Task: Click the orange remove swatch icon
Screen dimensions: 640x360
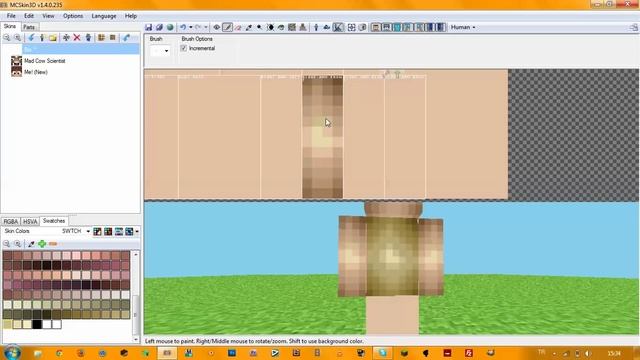Action: [53, 244]
